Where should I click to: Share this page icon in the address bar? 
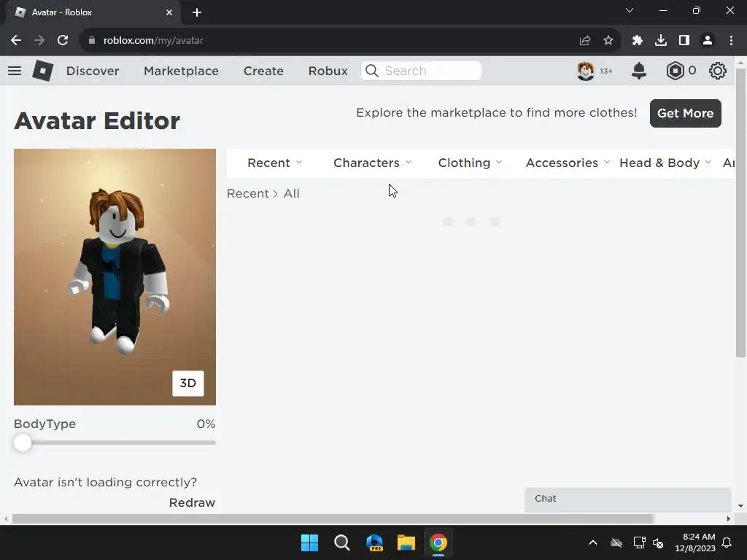pyautogui.click(x=585, y=41)
